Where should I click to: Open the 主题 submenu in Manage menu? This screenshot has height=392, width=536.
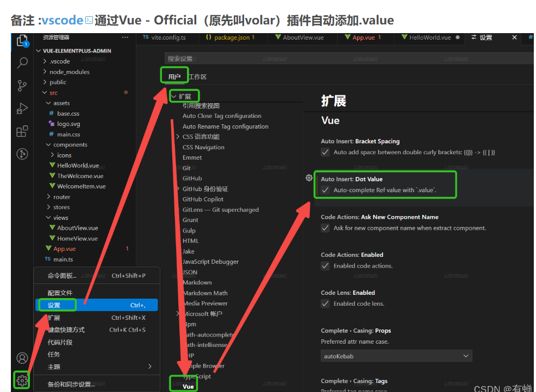[x=97, y=366]
